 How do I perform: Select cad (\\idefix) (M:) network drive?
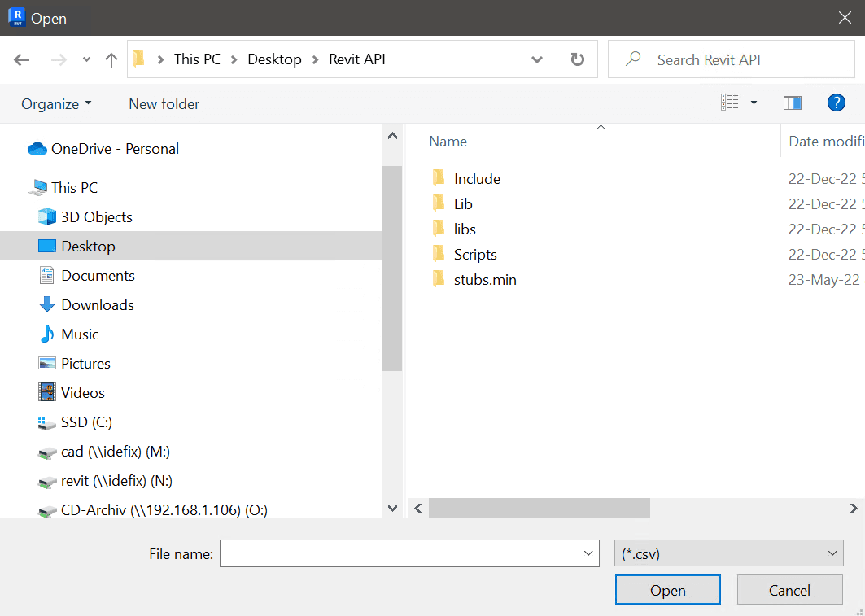tap(116, 451)
